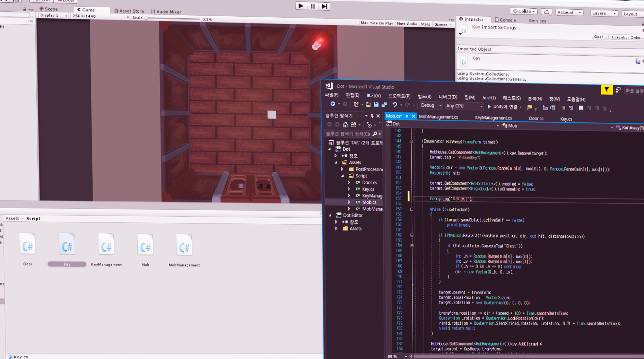644x359 pixels.
Task: Open the 2560x1440 resolution dropdown
Action: click(100, 16)
